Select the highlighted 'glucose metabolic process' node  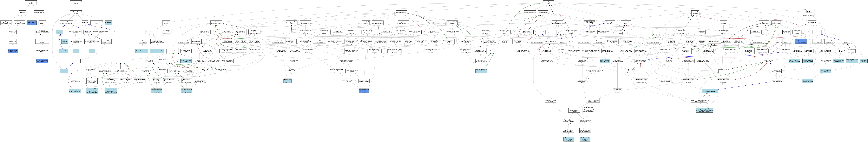(x=186, y=61)
